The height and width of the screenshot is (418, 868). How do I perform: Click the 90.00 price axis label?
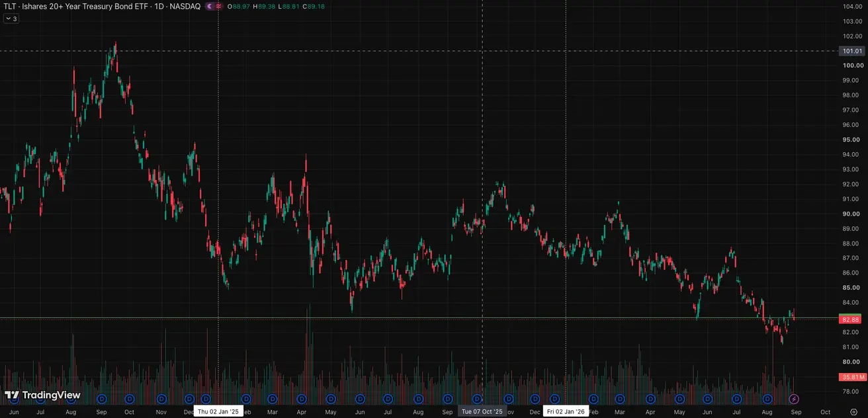852,214
